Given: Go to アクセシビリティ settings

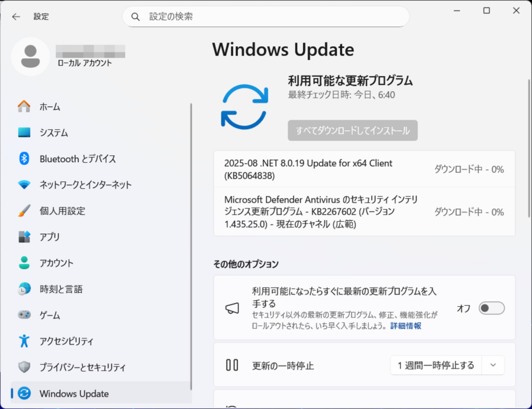Looking at the screenshot, I should coord(101,341).
